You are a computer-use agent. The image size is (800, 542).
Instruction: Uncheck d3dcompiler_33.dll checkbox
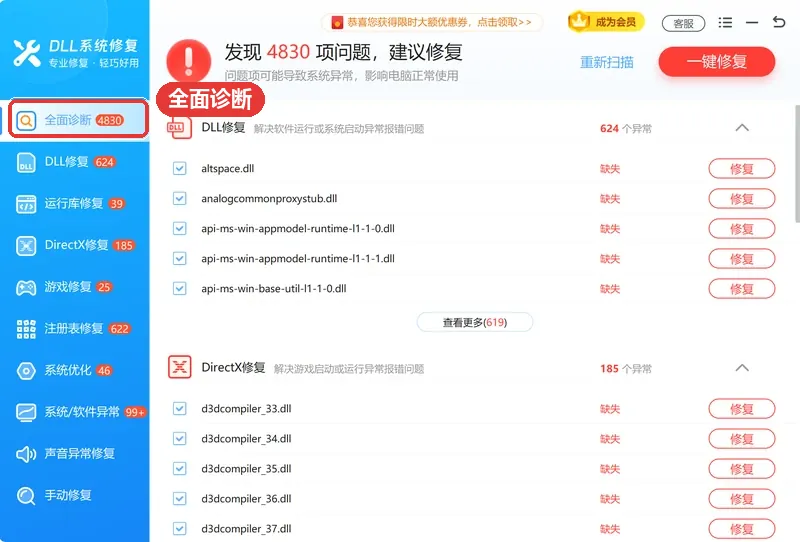click(180, 408)
